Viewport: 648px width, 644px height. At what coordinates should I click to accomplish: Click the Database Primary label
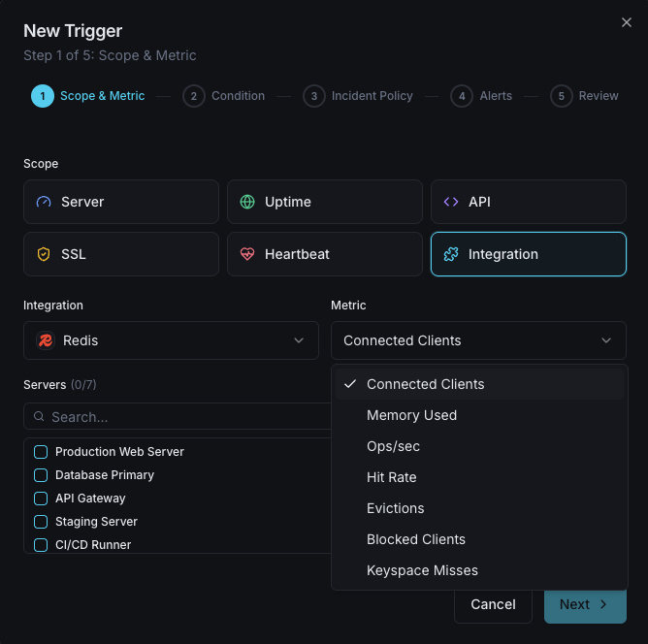coord(105,475)
